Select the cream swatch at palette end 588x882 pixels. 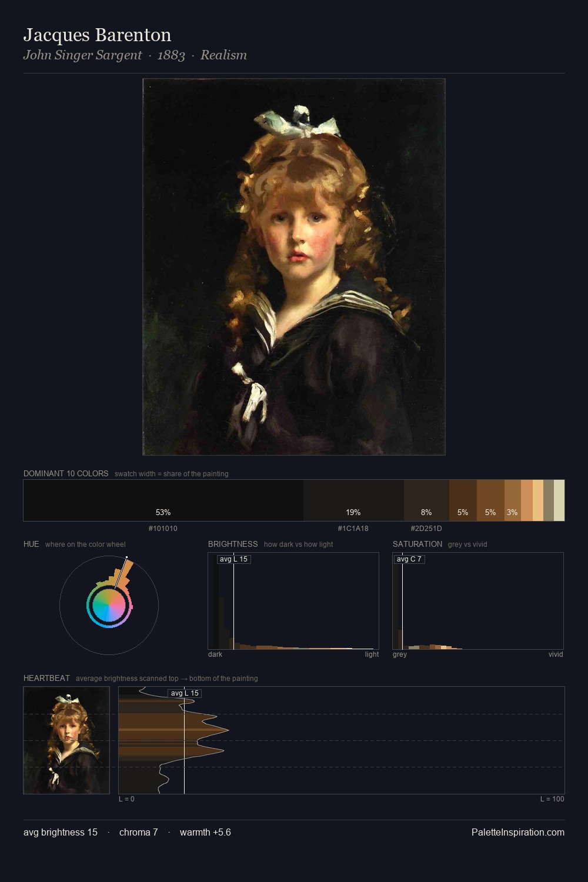559,500
